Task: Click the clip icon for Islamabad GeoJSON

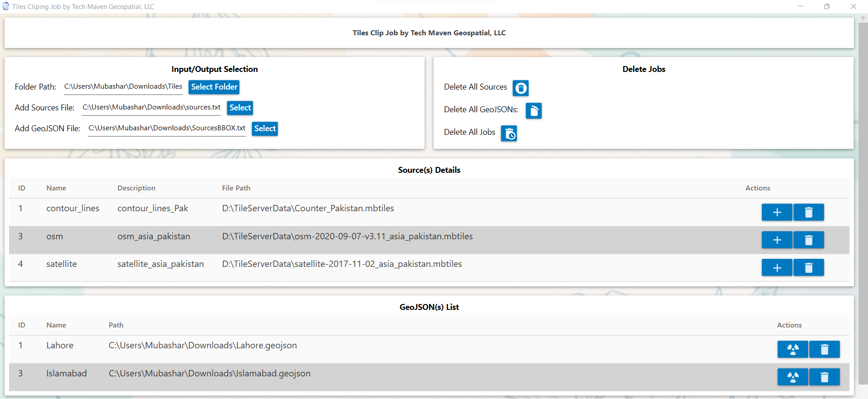Action: point(793,377)
